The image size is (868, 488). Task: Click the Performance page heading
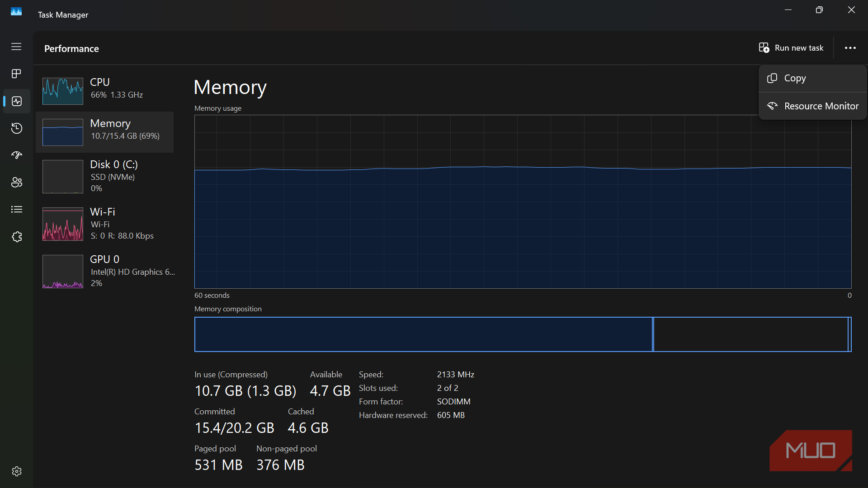[x=71, y=48]
